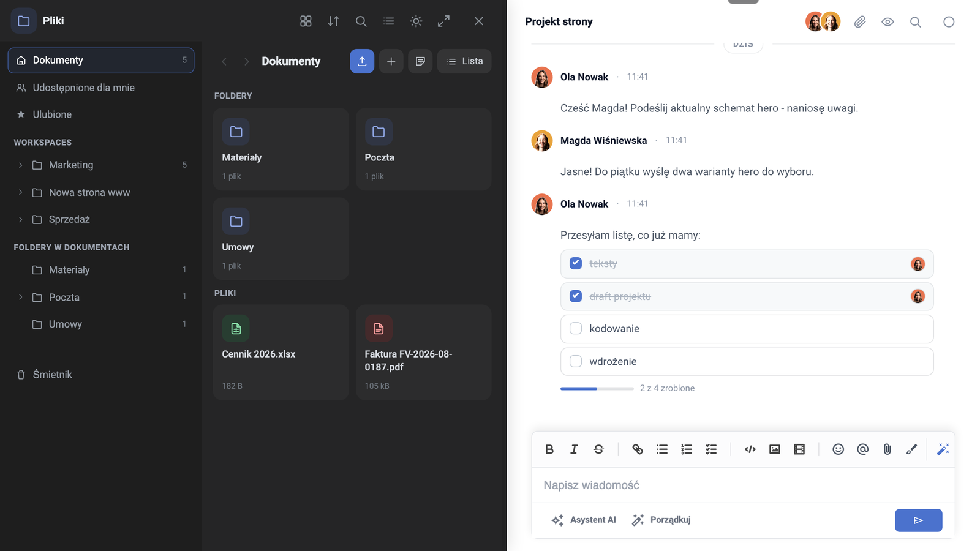Open Ulubione favorites section
Image resolution: width=980 pixels, height=551 pixels.
point(101,114)
